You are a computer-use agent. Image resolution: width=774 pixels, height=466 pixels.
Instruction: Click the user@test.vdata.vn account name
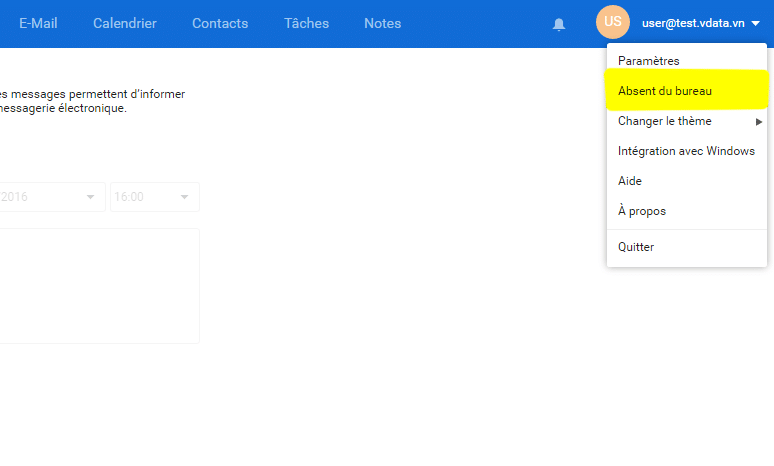point(692,23)
